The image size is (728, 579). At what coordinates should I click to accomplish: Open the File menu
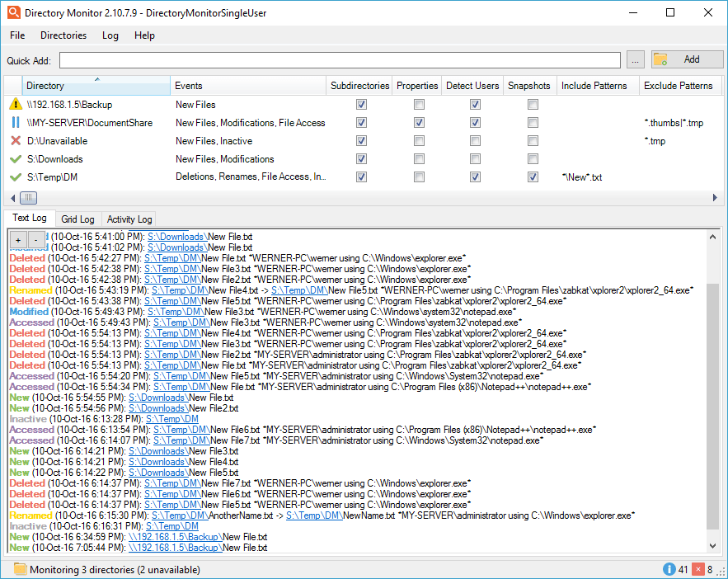[x=16, y=35]
